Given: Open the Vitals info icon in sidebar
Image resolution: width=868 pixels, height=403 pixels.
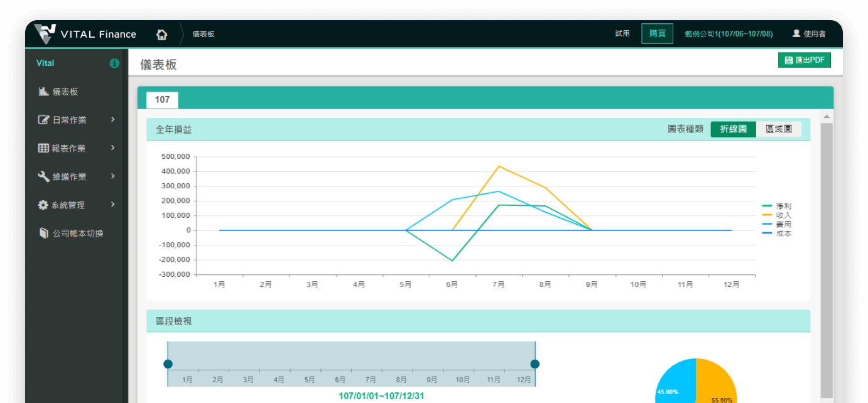Looking at the screenshot, I should tap(114, 63).
